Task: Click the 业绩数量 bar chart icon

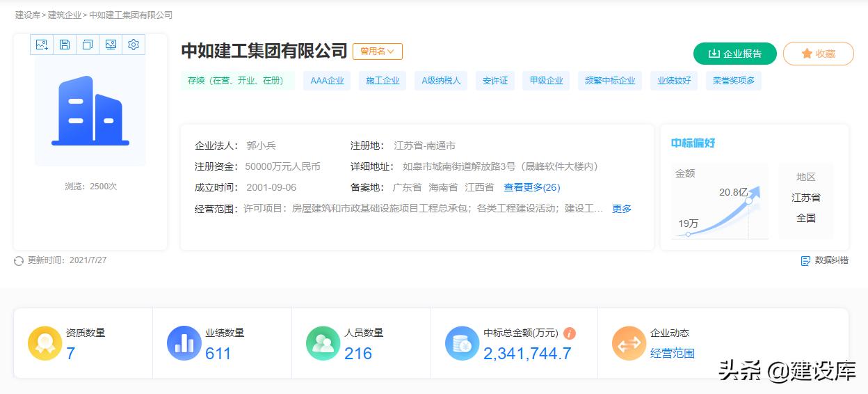Action: pyautogui.click(x=184, y=344)
